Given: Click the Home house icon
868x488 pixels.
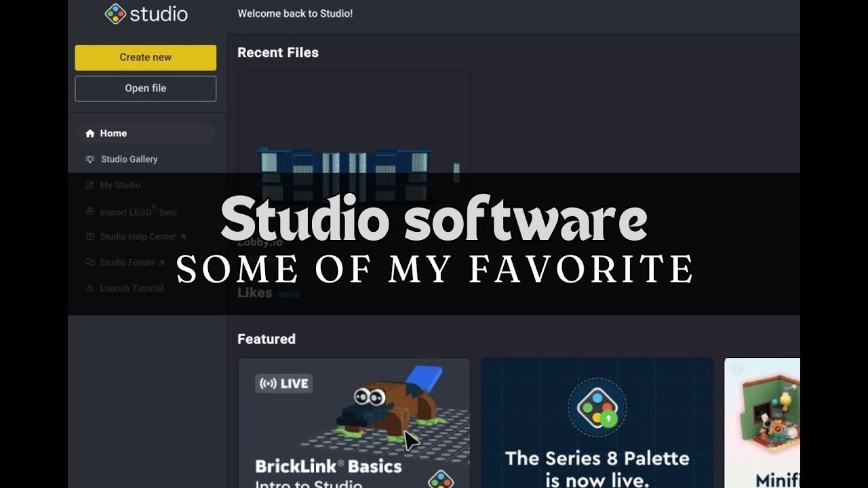Looking at the screenshot, I should pyautogui.click(x=90, y=134).
